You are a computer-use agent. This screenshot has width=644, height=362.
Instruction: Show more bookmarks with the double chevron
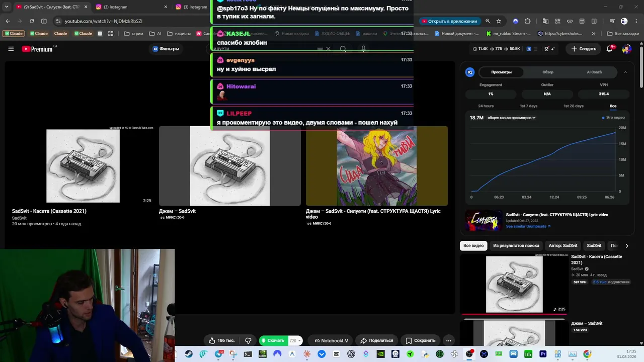pos(594,34)
